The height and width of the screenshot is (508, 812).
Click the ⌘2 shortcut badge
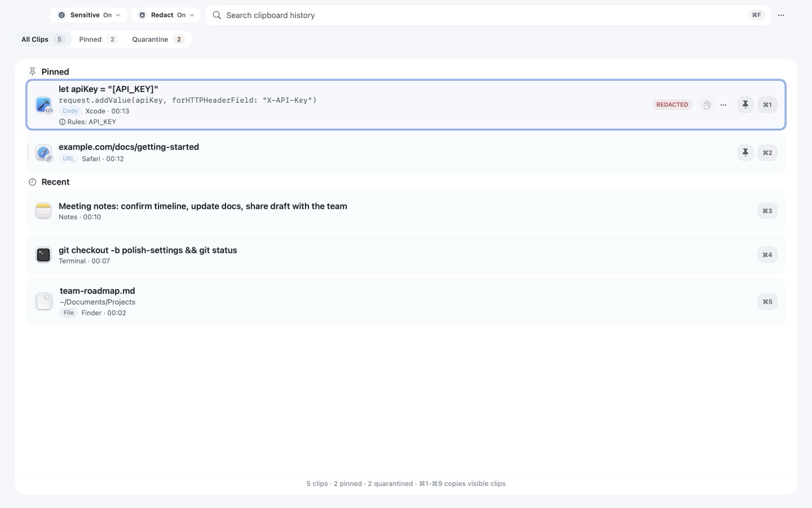tap(767, 153)
